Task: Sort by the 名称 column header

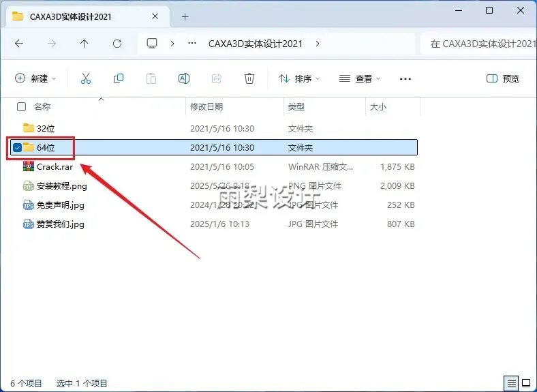Action: (x=42, y=107)
